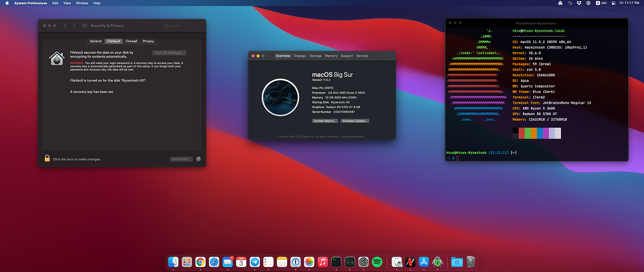Open the Downloads folder in the dock

[457, 262]
